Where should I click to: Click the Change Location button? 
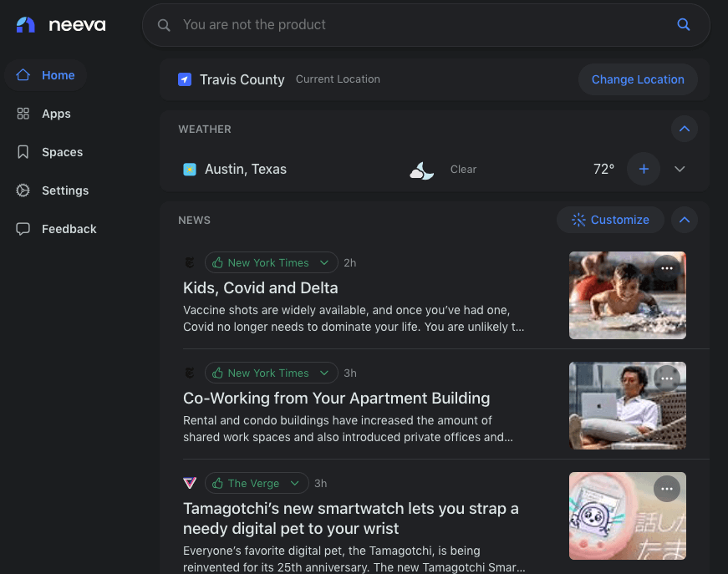[x=638, y=79]
